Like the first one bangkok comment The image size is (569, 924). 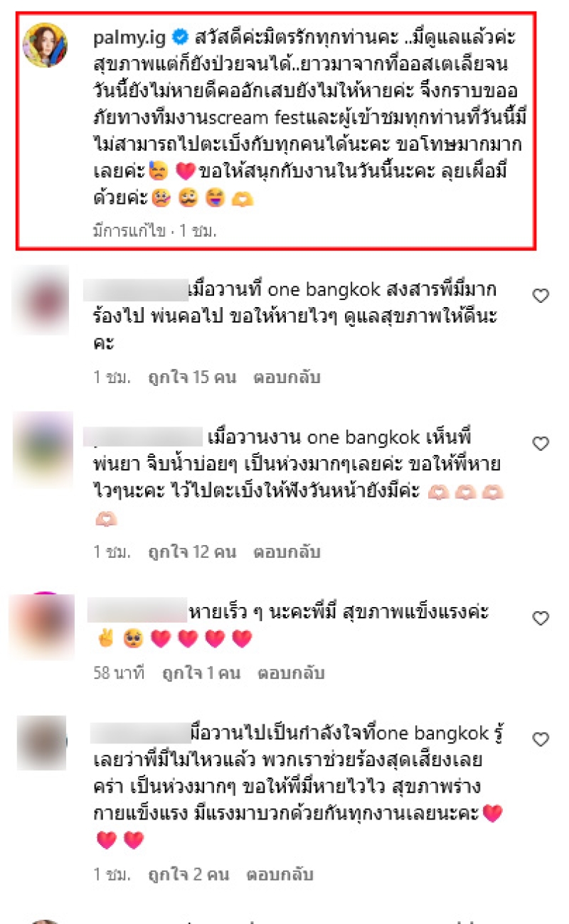(x=541, y=296)
